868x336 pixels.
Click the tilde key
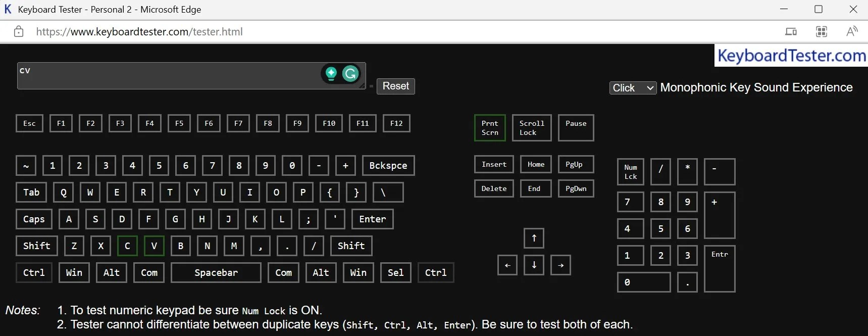tap(26, 166)
